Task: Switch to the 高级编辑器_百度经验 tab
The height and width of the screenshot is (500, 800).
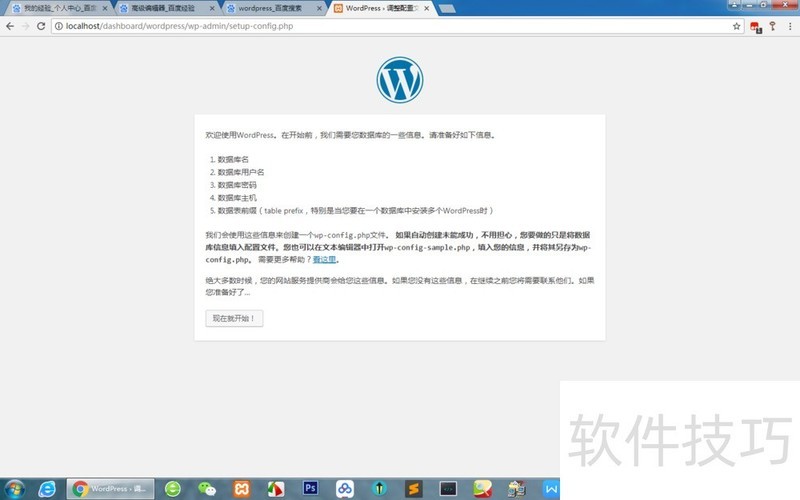Action: click(x=167, y=8)
